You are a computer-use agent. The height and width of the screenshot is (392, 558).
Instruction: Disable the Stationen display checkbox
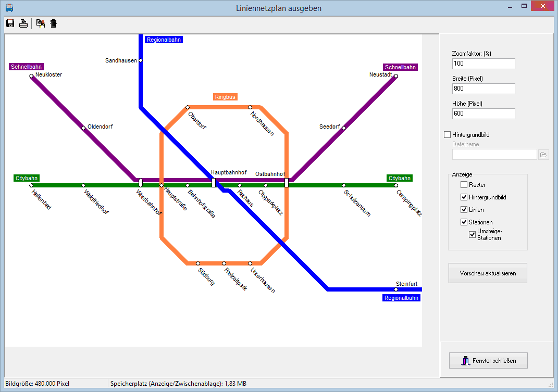(x=464, y=222)
